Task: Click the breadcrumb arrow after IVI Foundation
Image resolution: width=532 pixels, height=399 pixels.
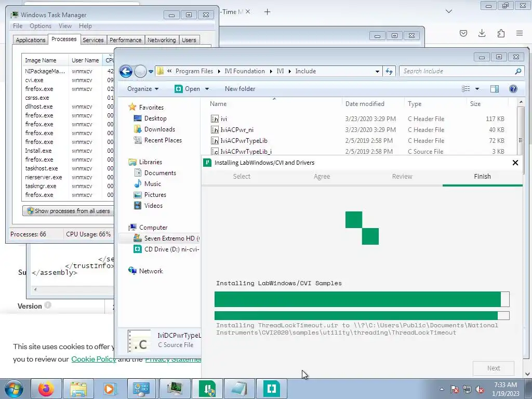Action: coord(271,71)
